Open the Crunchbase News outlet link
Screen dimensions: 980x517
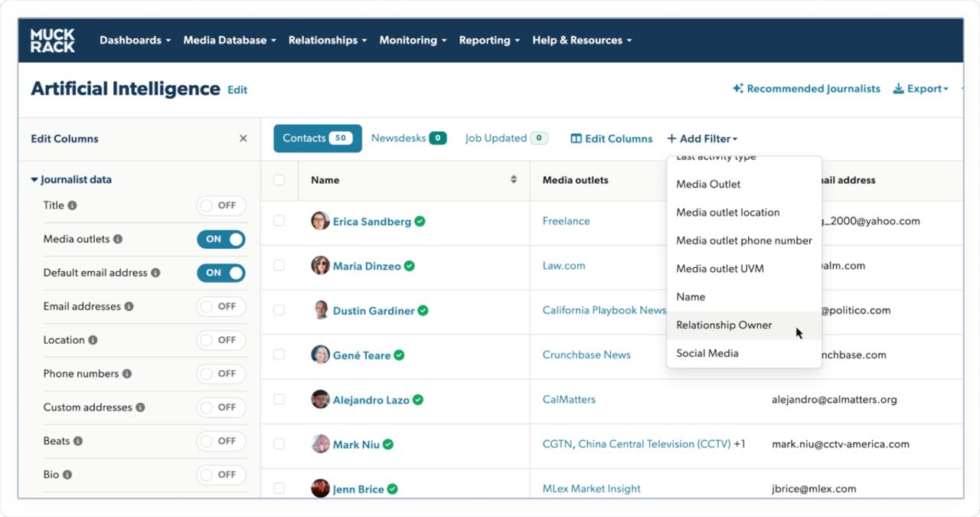tap(586, 355)
